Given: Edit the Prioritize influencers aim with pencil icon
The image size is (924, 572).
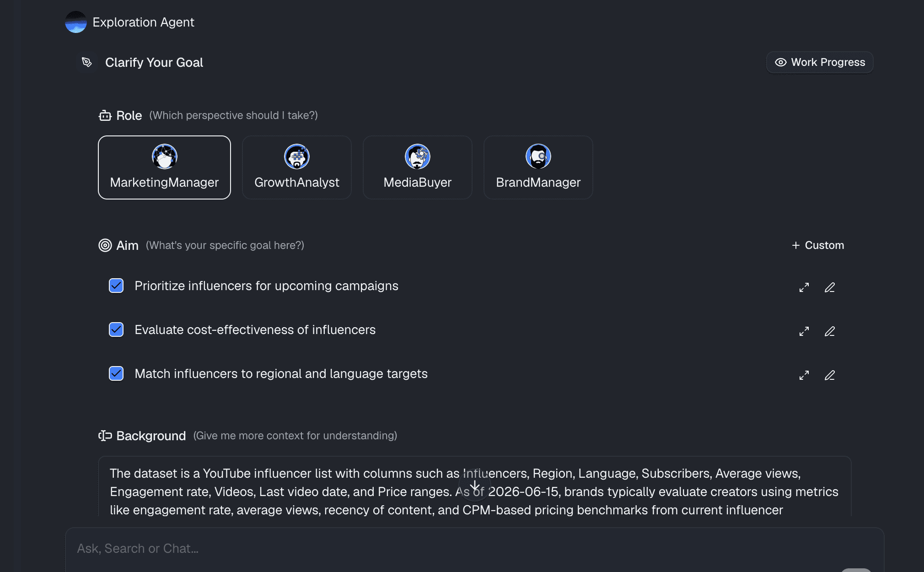Looking at the screenshot, I should 830,287.
